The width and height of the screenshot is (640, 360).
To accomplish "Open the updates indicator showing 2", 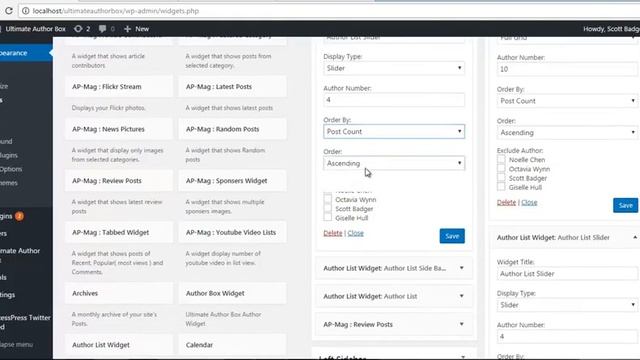I will 82,29.
